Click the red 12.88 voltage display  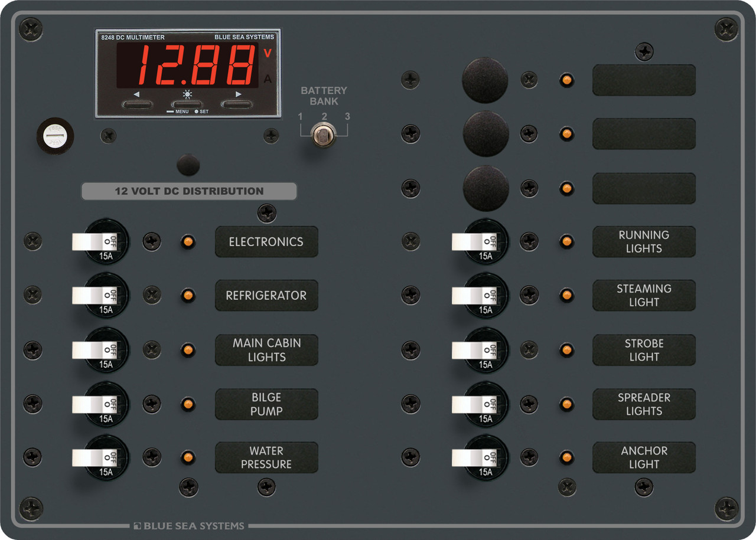pyautogui.click(x=187, y=66)
